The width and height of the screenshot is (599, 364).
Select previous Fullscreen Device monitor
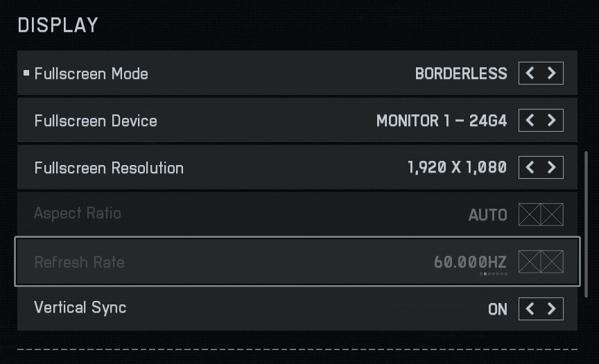pyautogui.click(x=530, y=120)
